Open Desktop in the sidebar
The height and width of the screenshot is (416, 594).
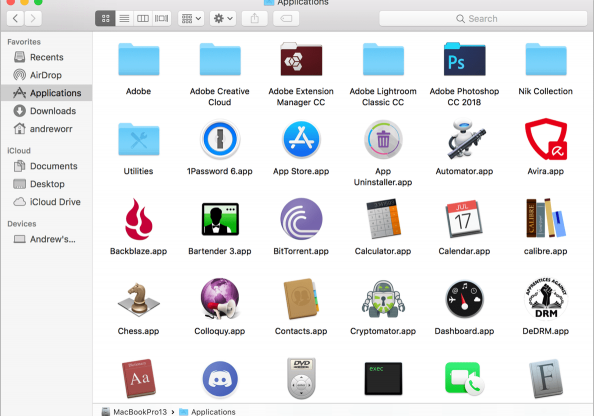[46, 184]
